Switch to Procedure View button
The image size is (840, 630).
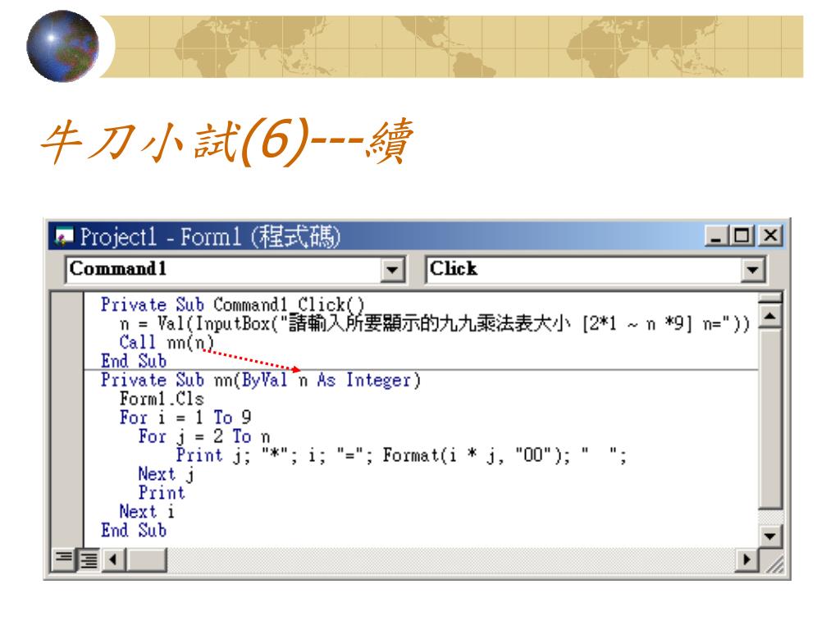click(x=64, y=559)
